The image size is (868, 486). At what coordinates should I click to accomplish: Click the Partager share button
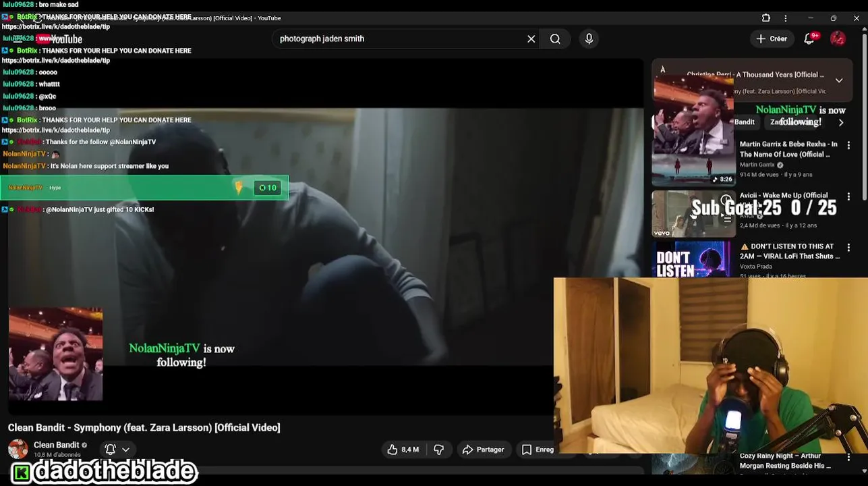click(483, 450)
